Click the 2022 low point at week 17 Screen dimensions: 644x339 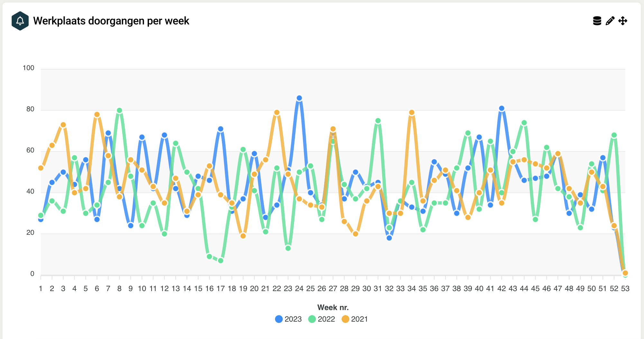click(221, 261)
